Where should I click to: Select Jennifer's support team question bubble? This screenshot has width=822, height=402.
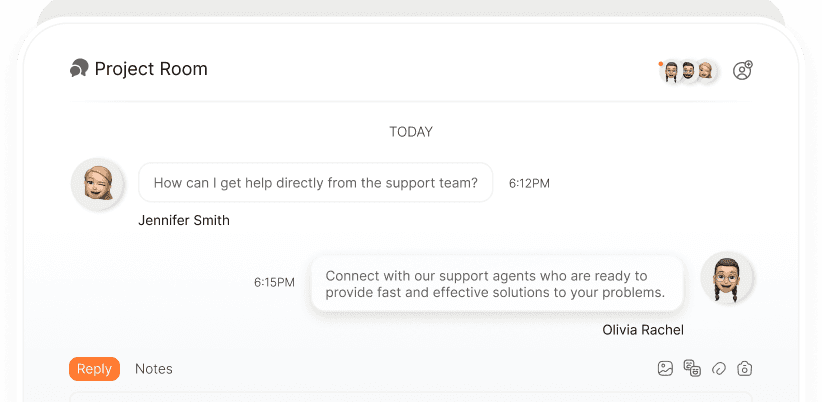(x=315, y=183)
